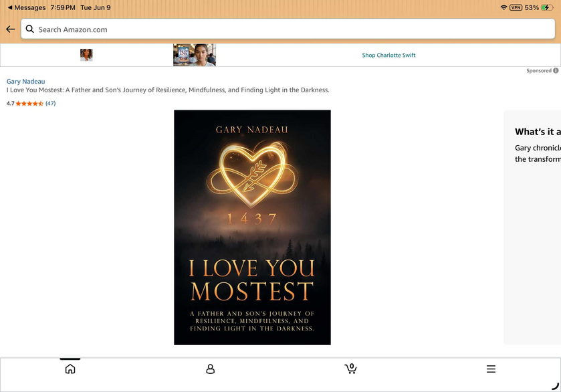The image size is (561, 392).
Task: Open small ad thumbnail of woman portrait
Action: (x=86, y=55)
